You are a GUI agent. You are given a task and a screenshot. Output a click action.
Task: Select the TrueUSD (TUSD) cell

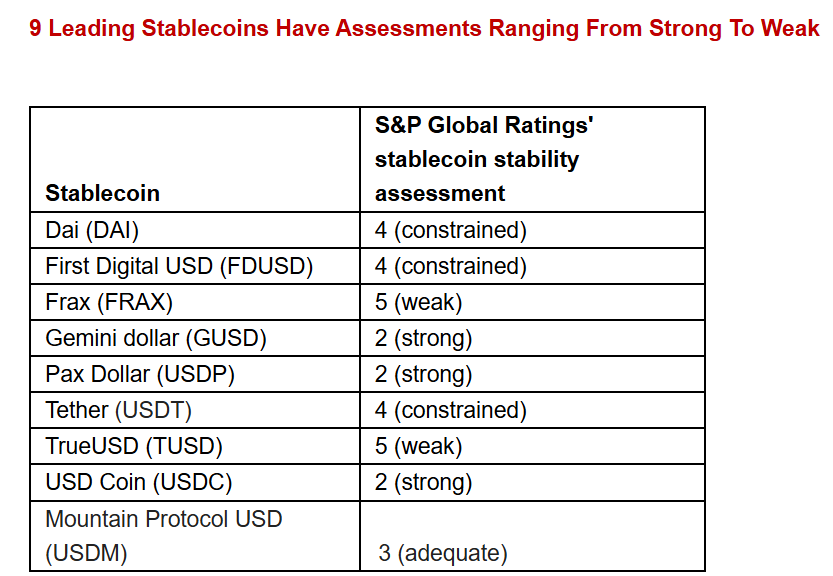pos(134,446)
